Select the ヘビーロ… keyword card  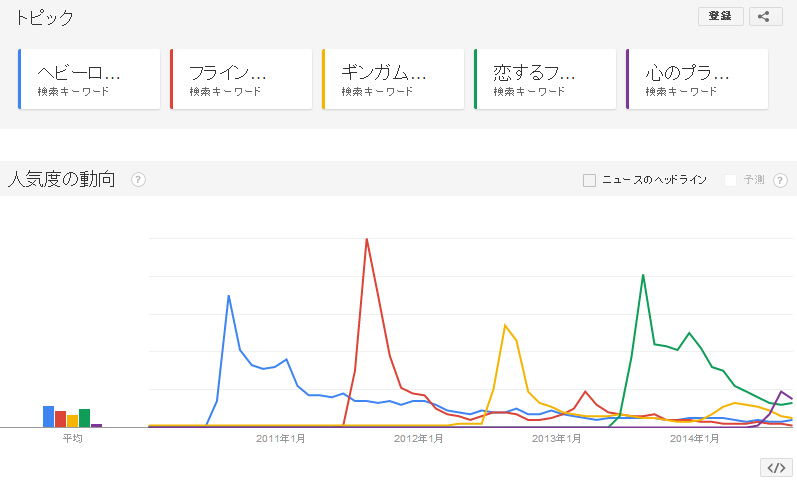point(90,79)
